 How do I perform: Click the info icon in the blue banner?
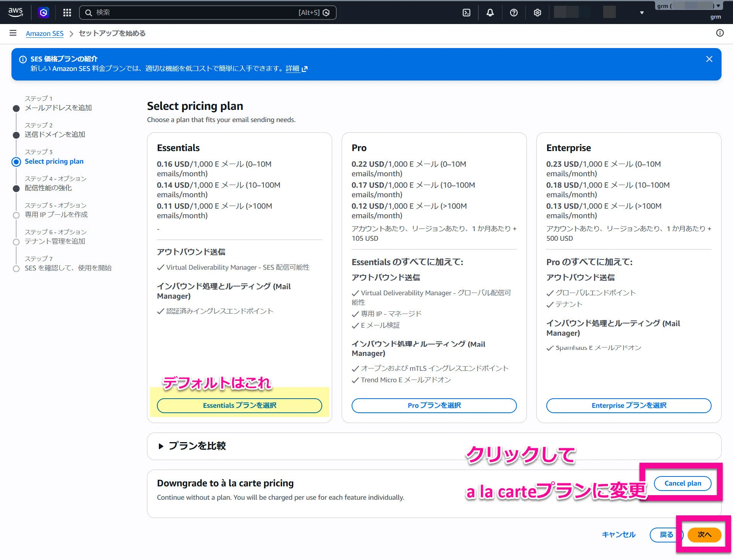(23, 59)
